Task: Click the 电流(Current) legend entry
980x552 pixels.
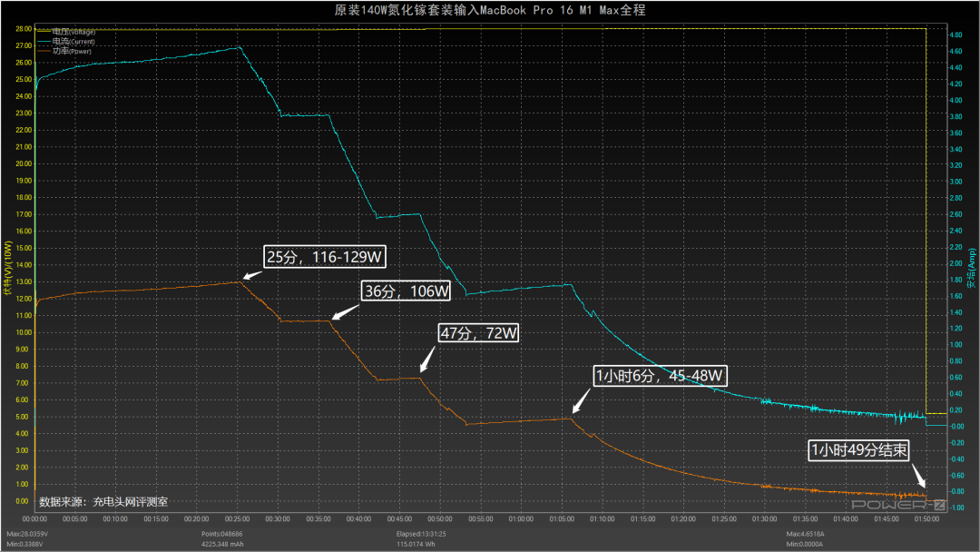Action: (x=66, y=41)
